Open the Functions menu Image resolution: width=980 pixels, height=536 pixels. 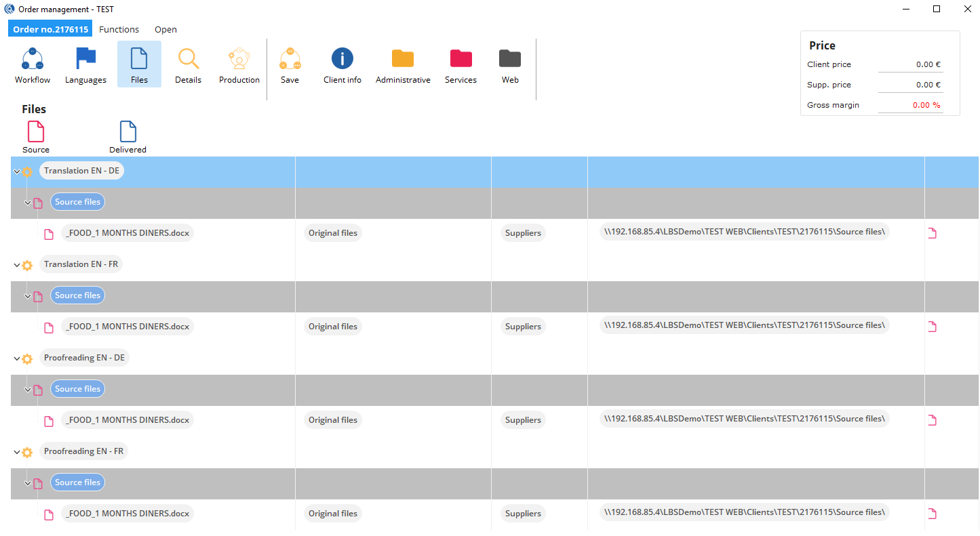pyautogui.click(x=119, y=29)
